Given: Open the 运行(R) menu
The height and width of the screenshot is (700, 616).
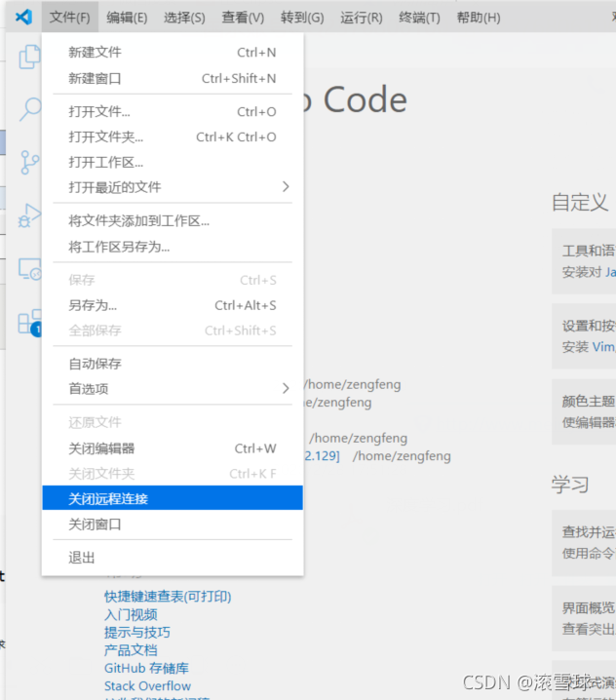Looking at the screenshot, I should click(361, 18).
